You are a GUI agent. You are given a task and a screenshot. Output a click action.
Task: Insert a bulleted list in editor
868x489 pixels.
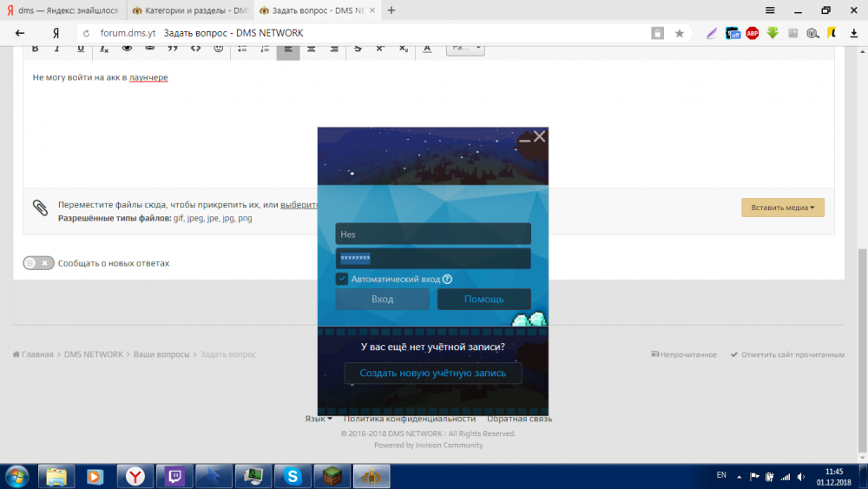coord(242,49)
